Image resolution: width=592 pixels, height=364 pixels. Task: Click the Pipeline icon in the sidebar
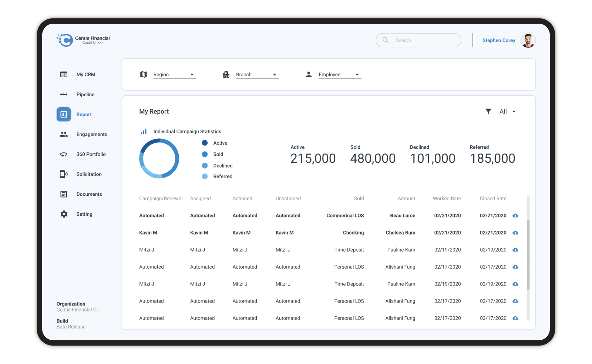[64, 94]
